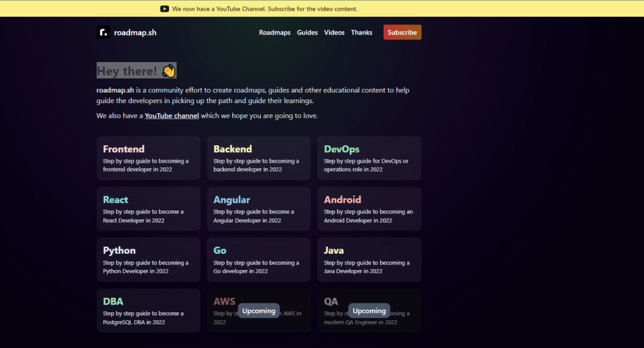Open the DBA PostgreSQL roadmap card

click(x=148, y=311)
